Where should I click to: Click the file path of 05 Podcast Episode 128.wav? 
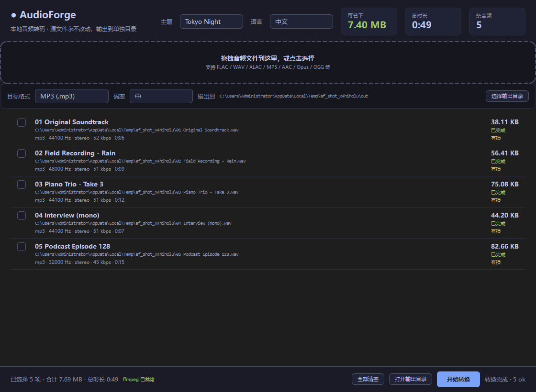(137, 254)
